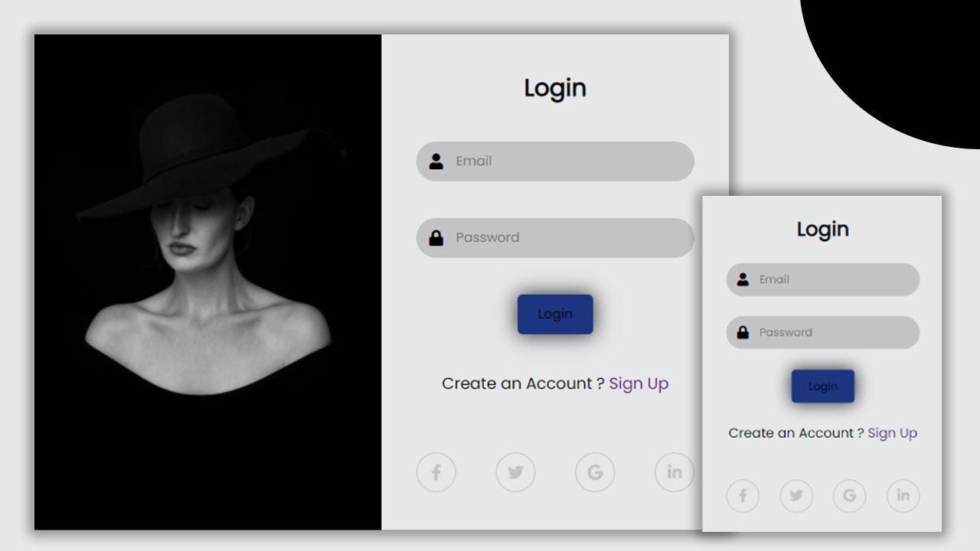Image resolution: width=980 pixels, height=551 pixels.
Task: Focus the Password field in the large form
Action: click(x=555, y=238)
